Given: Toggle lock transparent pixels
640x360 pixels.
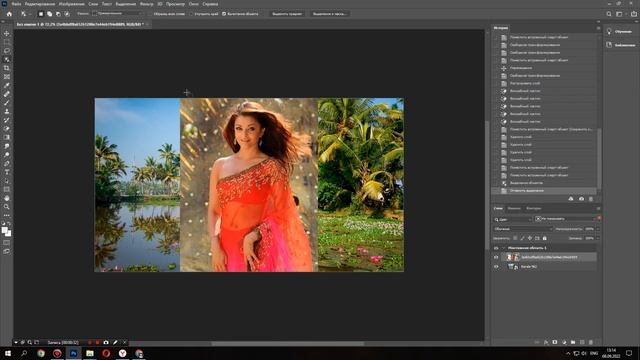Looking at the screenshot, I should click(515, 238).
